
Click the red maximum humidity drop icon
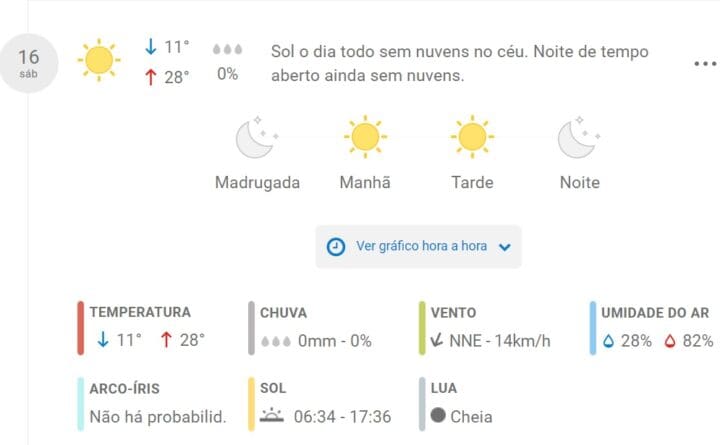(670, 341)
